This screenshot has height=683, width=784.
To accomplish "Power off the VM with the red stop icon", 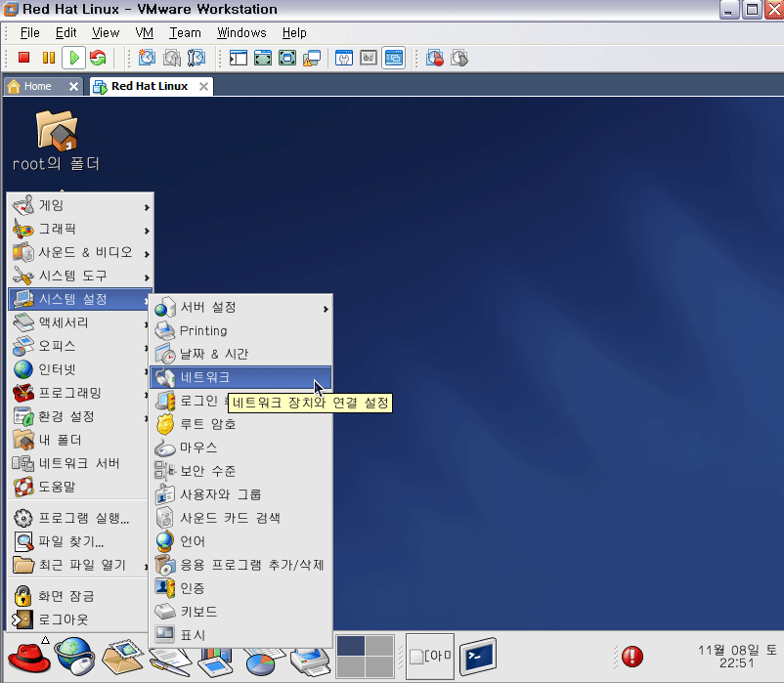I will [x=23, y=58].
